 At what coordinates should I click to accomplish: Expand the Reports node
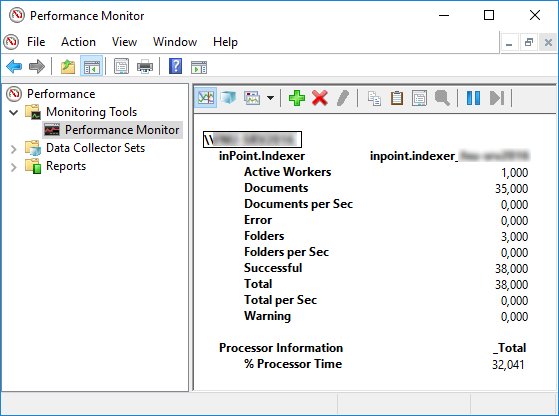click(x=14, y=167)
